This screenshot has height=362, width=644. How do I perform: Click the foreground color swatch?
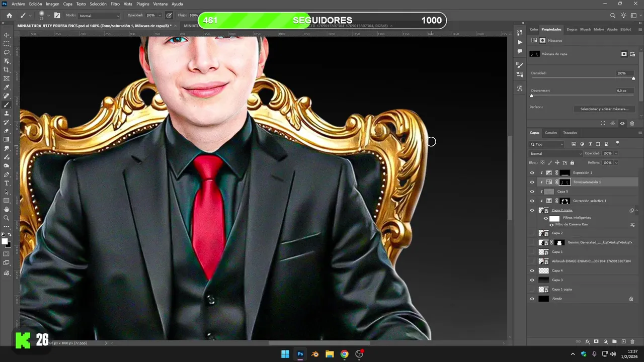[x=5, y=241]
